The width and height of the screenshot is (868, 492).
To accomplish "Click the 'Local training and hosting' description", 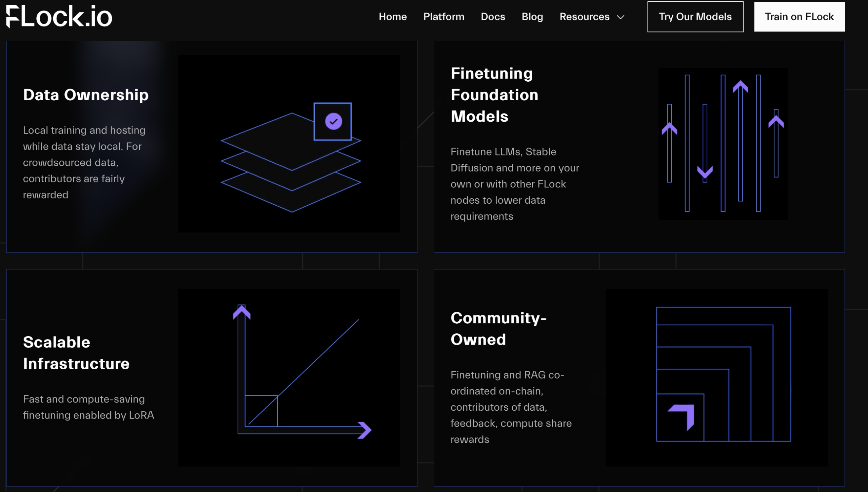I will (x=84, y=162).
